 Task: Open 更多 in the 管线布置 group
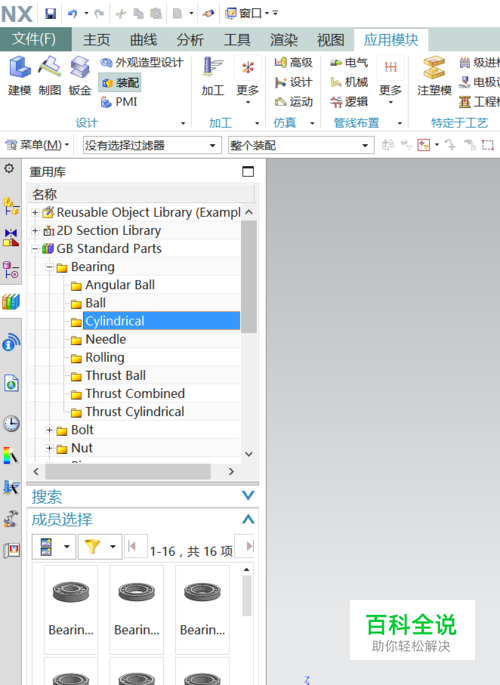390,81
